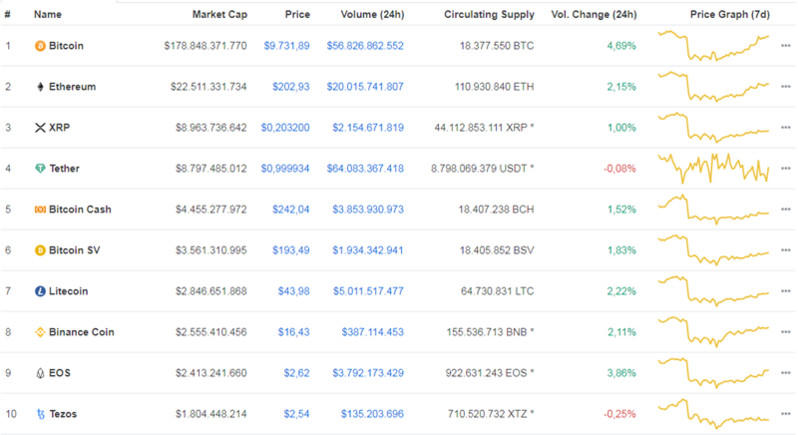Click the Litecoin blue icon

pos(40,291)
